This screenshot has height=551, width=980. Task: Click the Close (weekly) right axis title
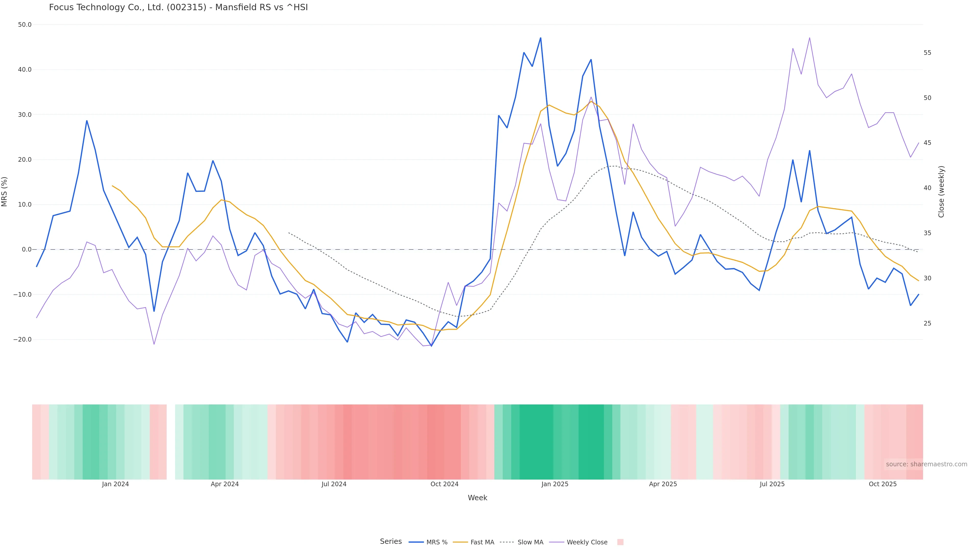pyautogui.click(x=941, y=192)
